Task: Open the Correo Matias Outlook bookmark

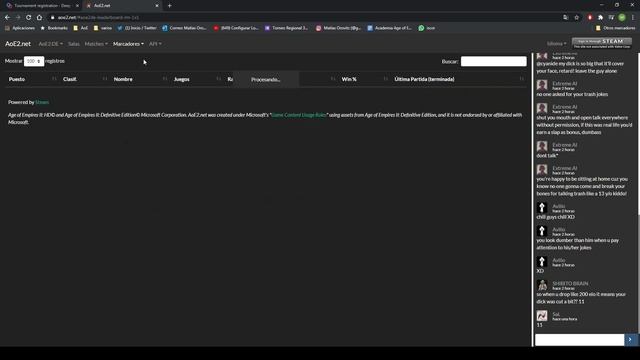Action: 184,28
